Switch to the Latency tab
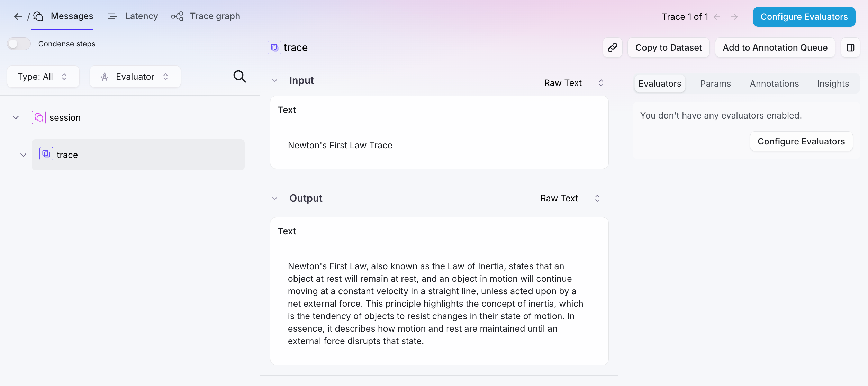 pos(133,16)
